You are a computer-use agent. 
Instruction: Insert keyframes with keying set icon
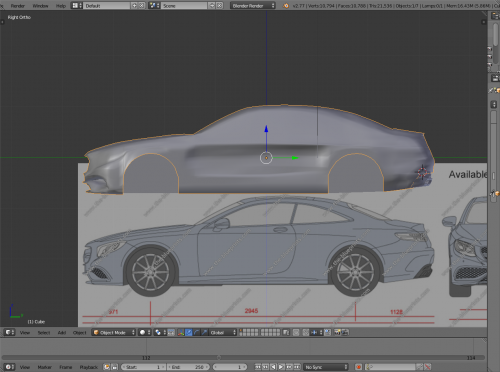pyautogui.click(x=420, y=367)
